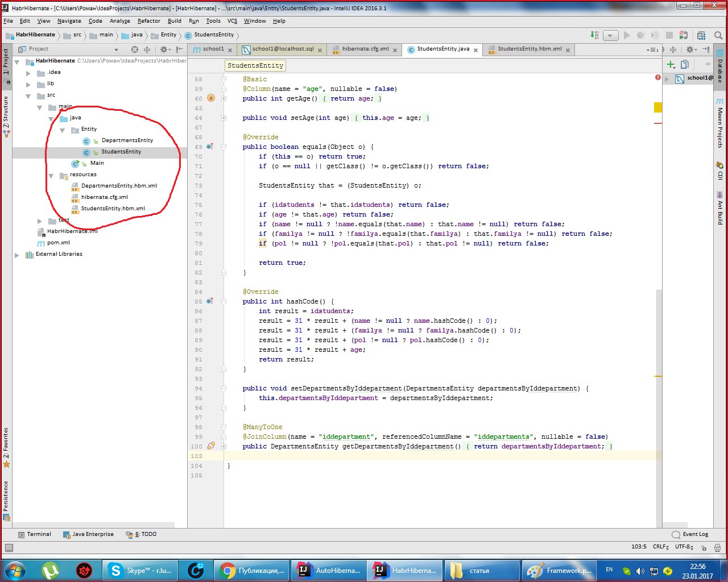Expand the .idea folder
Viewport: 728px width, 582px height.
[x=28, y=73]
